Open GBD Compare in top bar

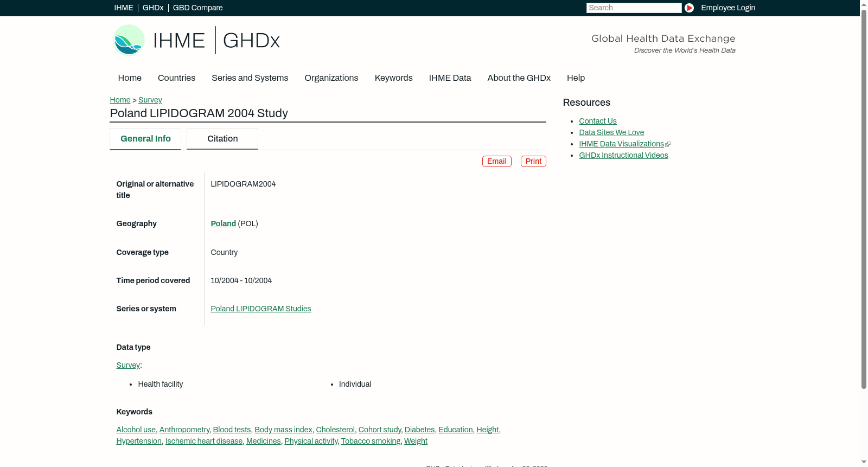pos(198,8)
